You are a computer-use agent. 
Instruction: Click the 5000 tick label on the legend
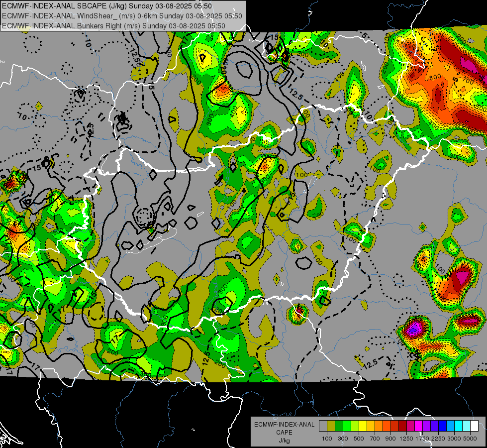(470, 439)
